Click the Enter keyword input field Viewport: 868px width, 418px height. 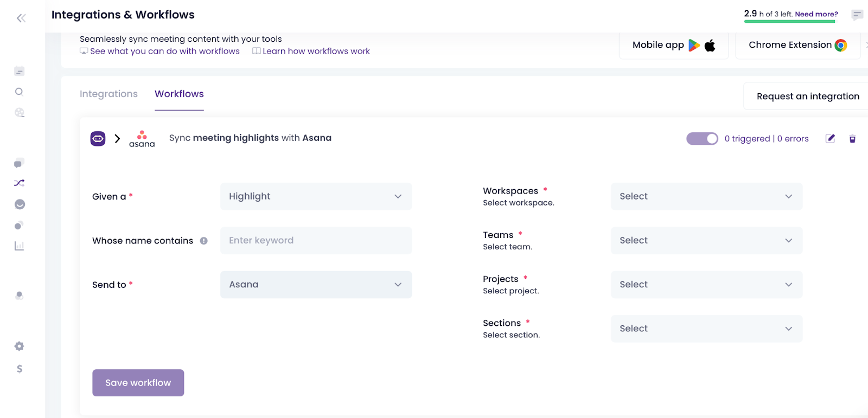(x=316, y=241)
